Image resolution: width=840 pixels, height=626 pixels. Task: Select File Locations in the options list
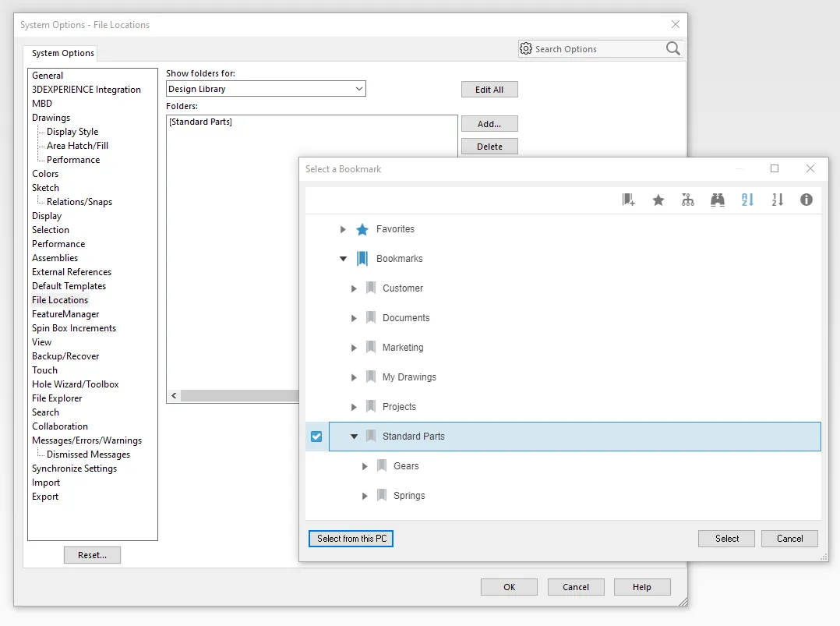click(x=60, y=299)
